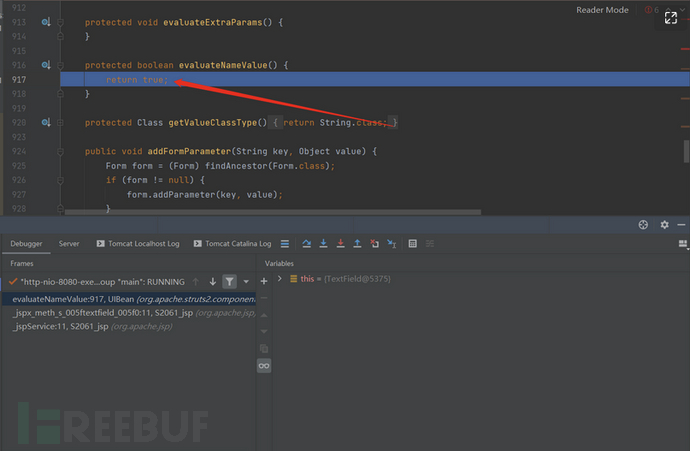The width and height of the screenshot is (690, 451).
Task: Click the red Force Step Into icon
Action: (x=341, y=243)
